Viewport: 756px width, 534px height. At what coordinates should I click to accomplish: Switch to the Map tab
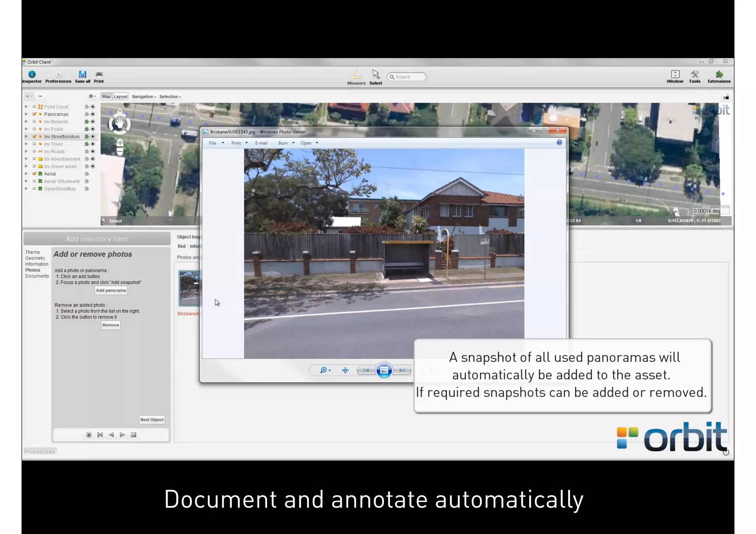[x=106, y=97]
